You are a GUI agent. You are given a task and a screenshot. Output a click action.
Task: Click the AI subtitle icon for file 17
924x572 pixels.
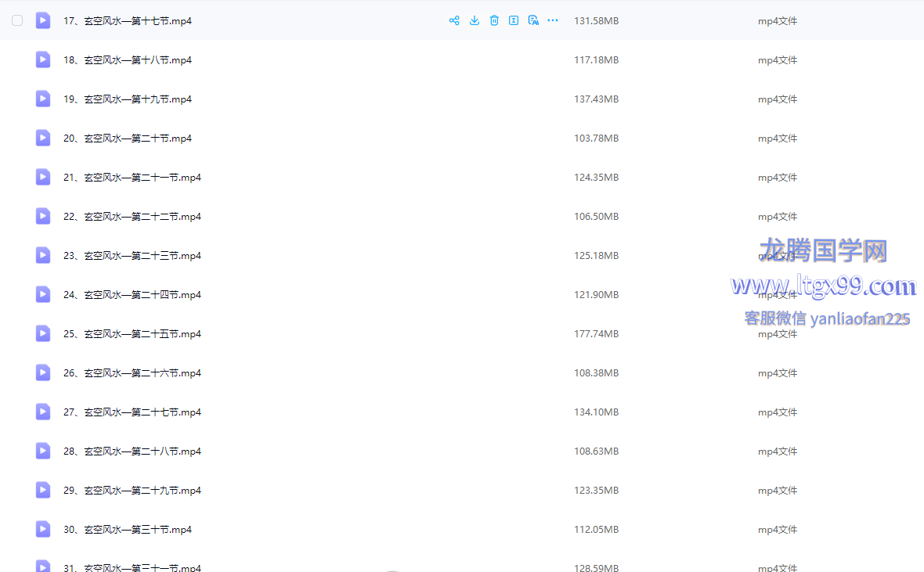pos(533,20)
